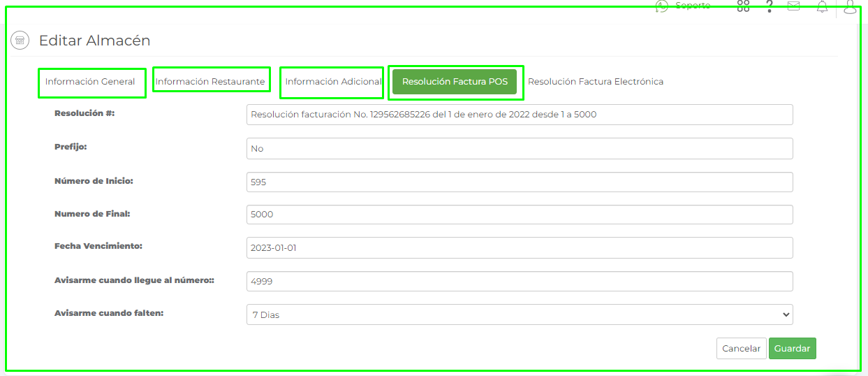
Task: Open the user profile icon
Action: point(850,6)
